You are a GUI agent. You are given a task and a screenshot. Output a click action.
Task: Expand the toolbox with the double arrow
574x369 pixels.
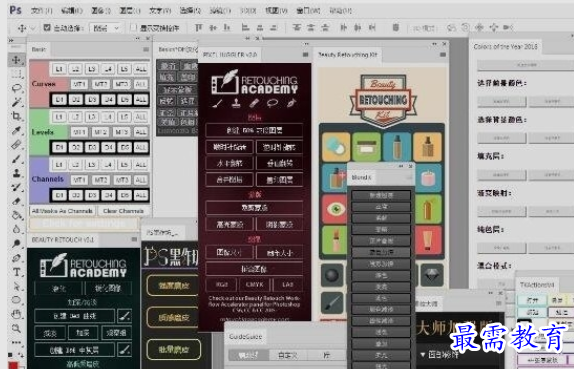pos(11,40)
